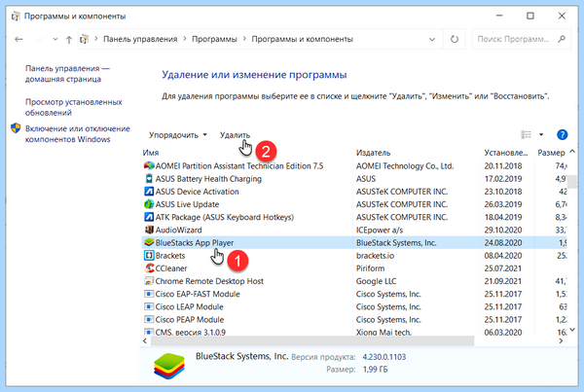Click the ASUS Device Activation icon
The height and width of the screenshot is (392, 584).
(x=149, y=192)
